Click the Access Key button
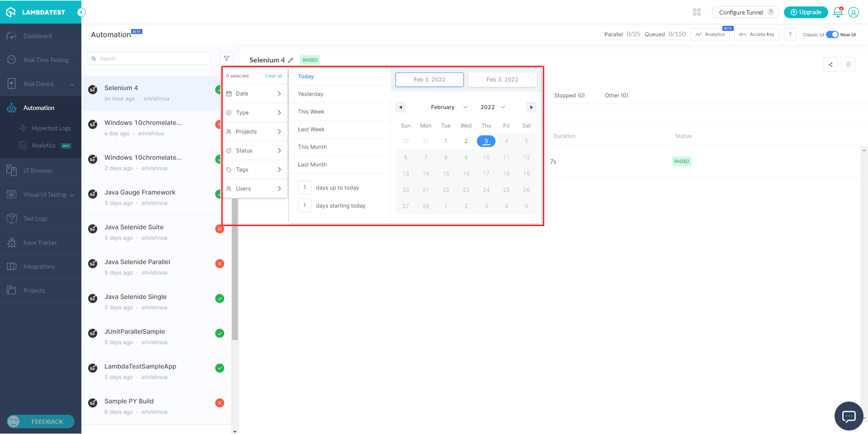Viewport: 868px width, 434px height. [757, 34]
